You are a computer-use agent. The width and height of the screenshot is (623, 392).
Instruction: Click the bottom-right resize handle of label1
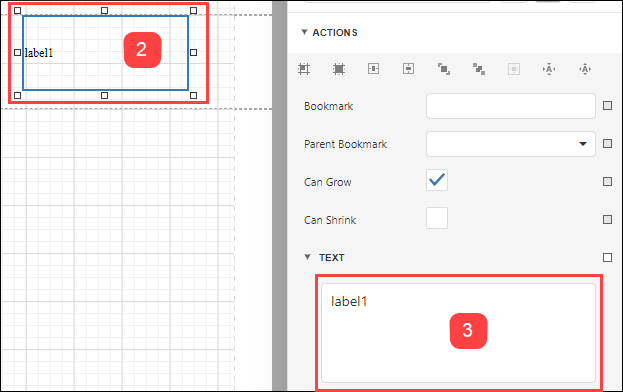[x=193, y=95]
